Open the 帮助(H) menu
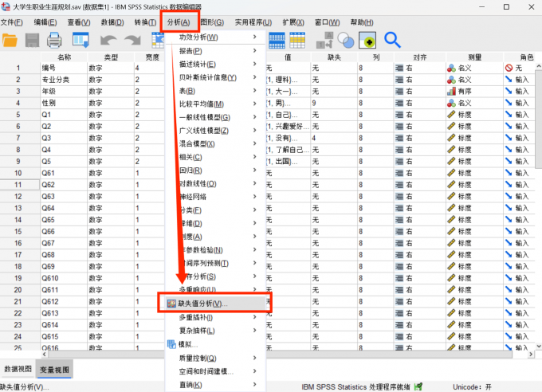This screenshot has width=542, height=392. pos(362,22)
